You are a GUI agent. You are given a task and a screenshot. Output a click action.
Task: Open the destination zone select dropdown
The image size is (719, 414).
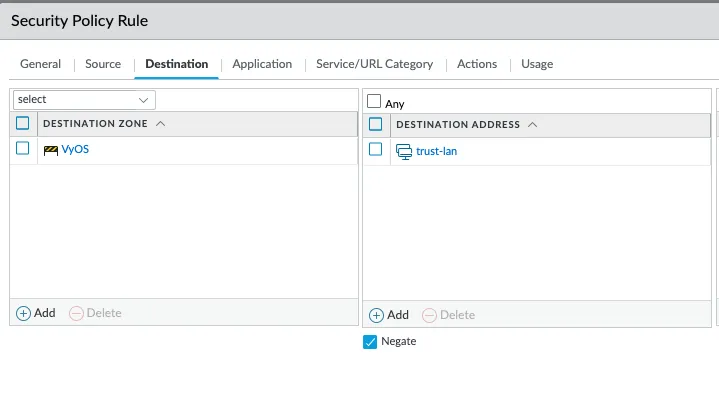point(84,99)
